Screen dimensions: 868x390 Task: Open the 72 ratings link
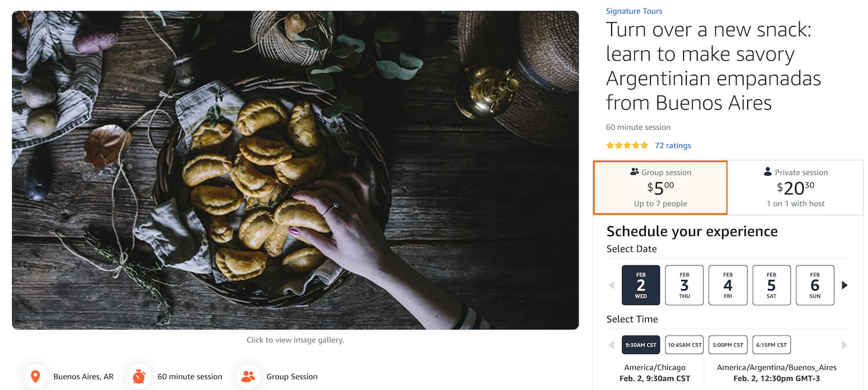pyautogui.click(x=672, y=146)
